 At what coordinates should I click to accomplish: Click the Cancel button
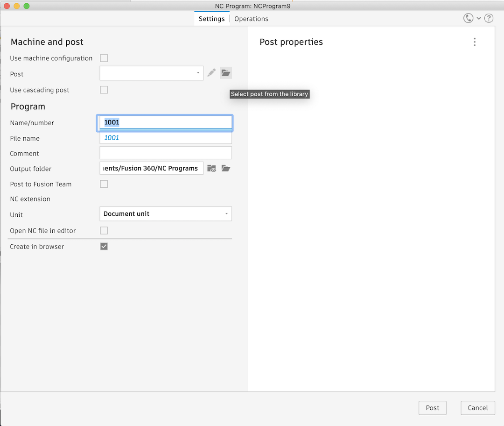click(478, 408)
